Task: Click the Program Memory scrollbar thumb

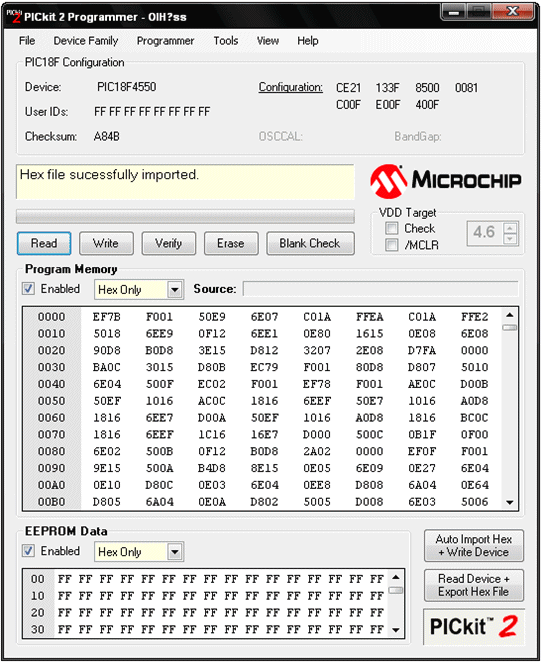Action: pos(509,328)
